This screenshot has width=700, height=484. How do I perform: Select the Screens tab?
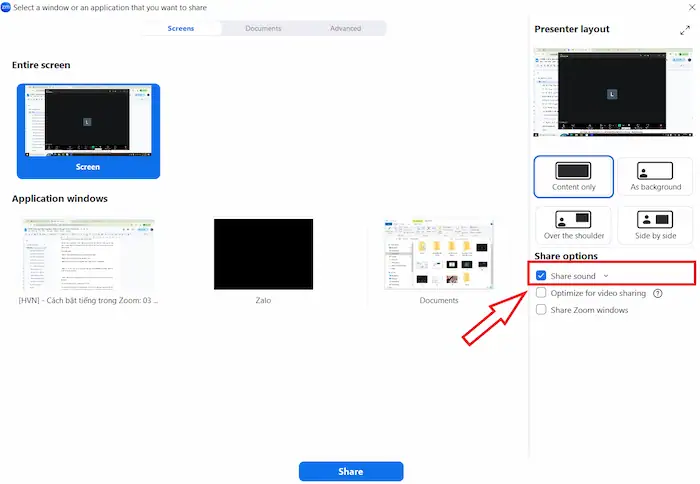coord(181,29)
